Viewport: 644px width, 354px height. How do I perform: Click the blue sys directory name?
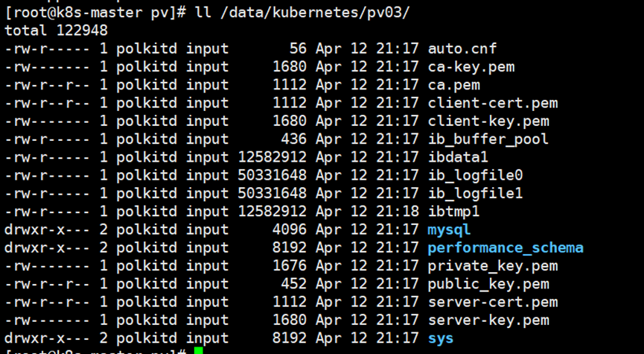tap(441, 338)
